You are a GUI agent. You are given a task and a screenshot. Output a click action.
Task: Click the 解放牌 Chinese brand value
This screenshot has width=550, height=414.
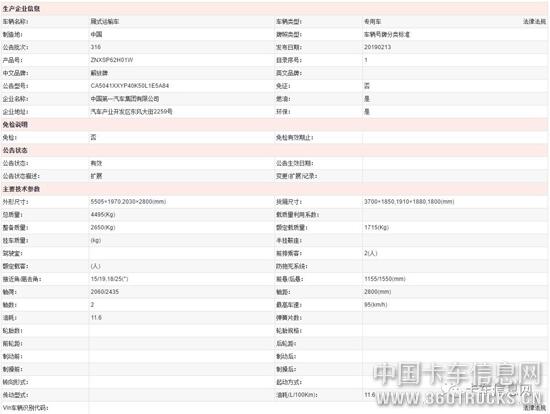99,73
